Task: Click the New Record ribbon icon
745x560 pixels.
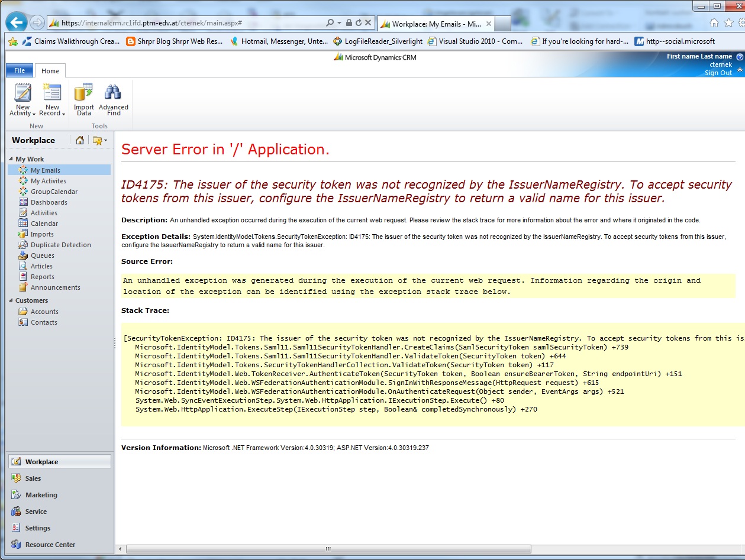Action: [x=52, y=92]
